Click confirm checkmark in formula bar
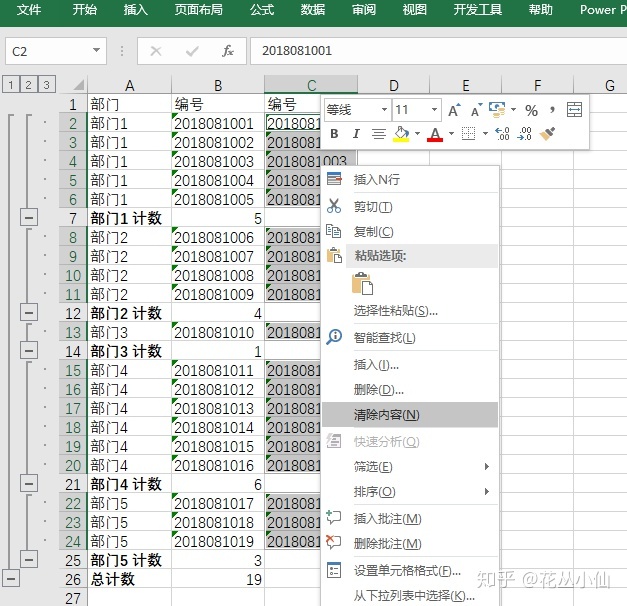Screen dimensions: 627x606 click(x=192, y=51)
